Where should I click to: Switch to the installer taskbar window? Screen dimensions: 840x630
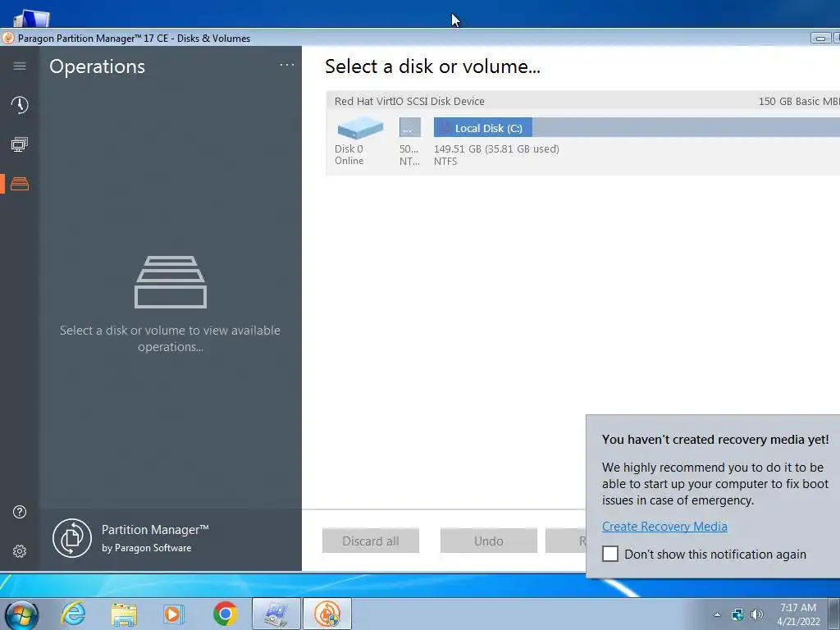[276, 614]
